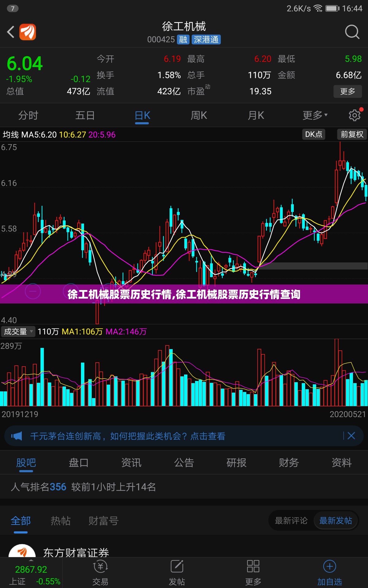Toggle the DK点 indicator

coord(314,134)
